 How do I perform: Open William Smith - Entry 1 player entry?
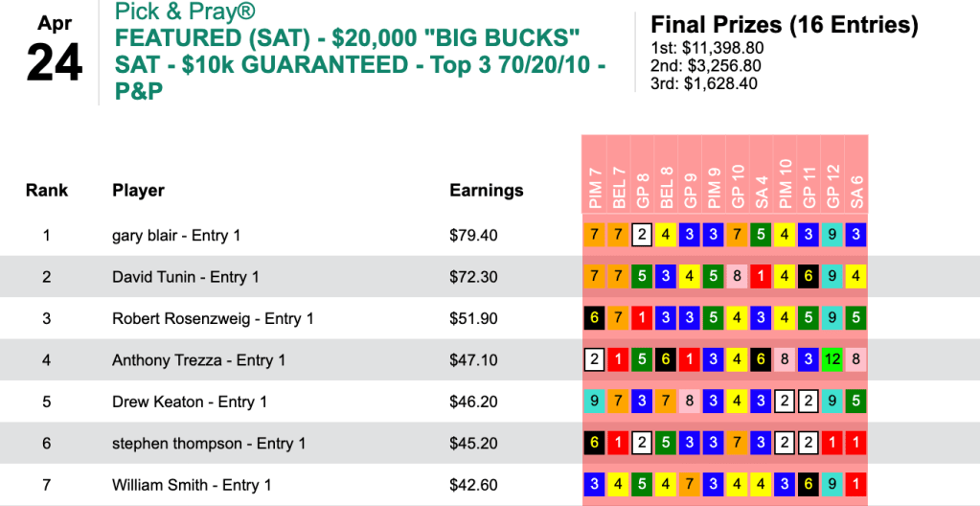(192, 485)
